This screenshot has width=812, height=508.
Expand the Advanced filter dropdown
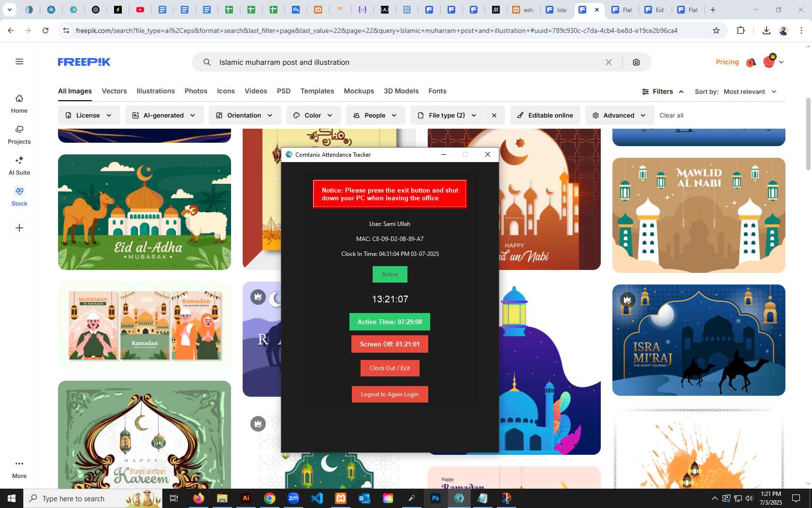click(619, 115)
